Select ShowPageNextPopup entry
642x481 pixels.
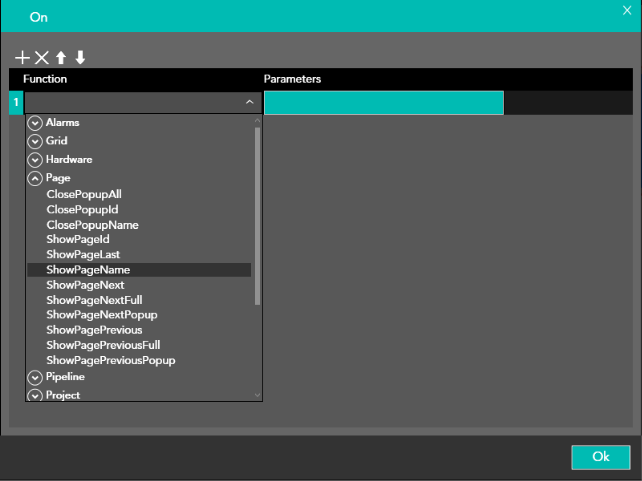click(101, 315)
